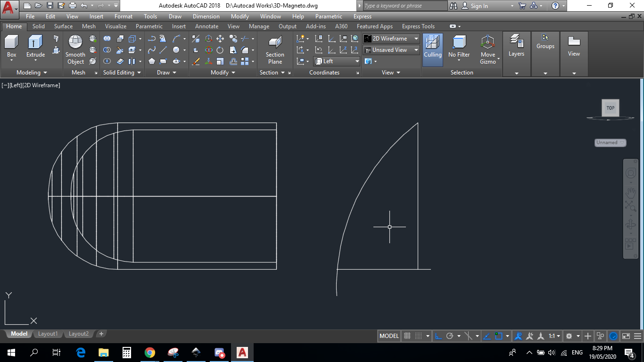This screenshot has height=362, width=644.
Task: Select the Line draw tool
Action: [x=163, y=50]
